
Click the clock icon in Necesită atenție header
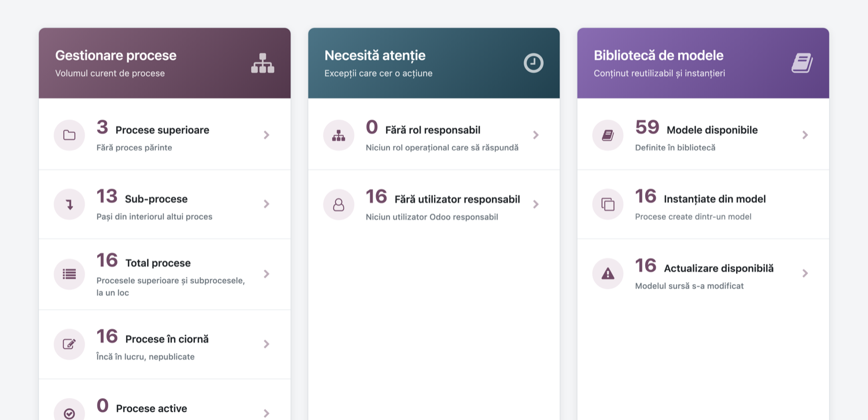point(534,63)
